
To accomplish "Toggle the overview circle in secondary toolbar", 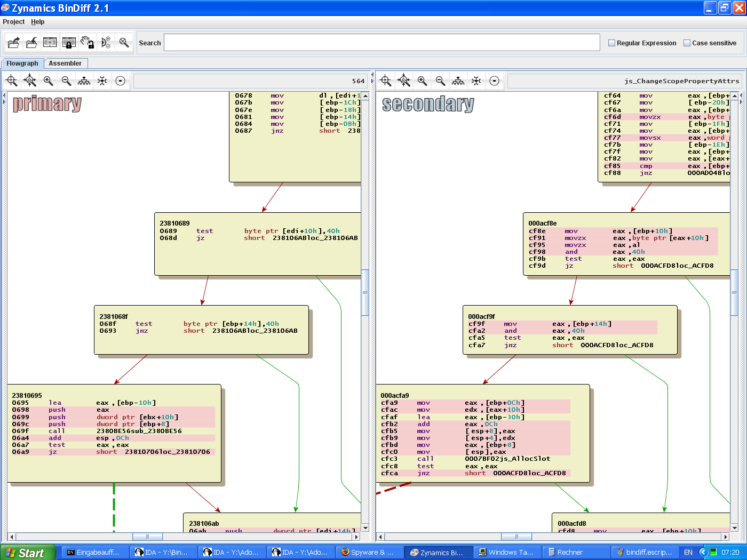I will pyautogui.click(x=495, y=80).
